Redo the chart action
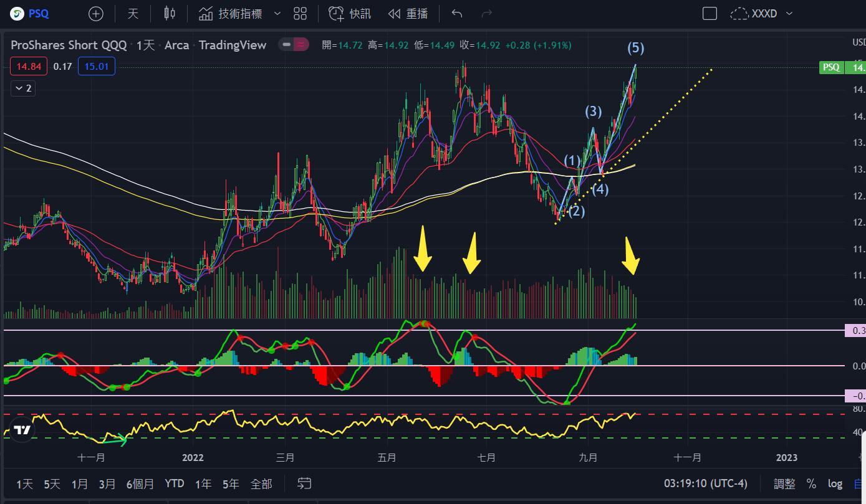This screenshot has height=504, width=866. coord(487,13)
